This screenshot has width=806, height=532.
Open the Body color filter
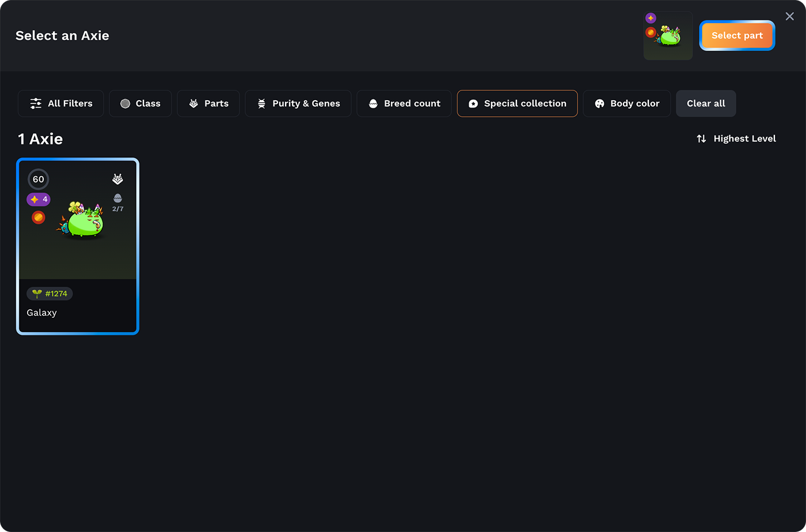[x=627, y=104]
